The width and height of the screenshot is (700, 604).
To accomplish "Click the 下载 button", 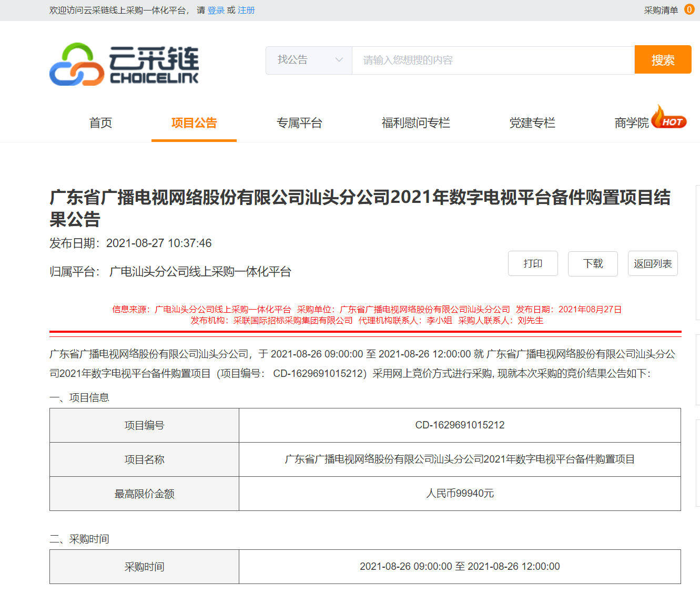I will (x=593, y=263).
